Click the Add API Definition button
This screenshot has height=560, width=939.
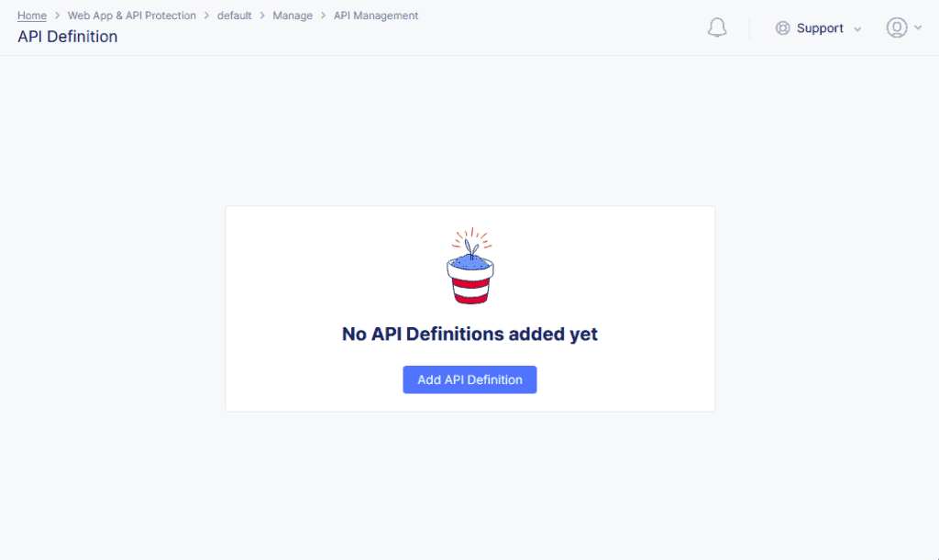tap(470, 380)
